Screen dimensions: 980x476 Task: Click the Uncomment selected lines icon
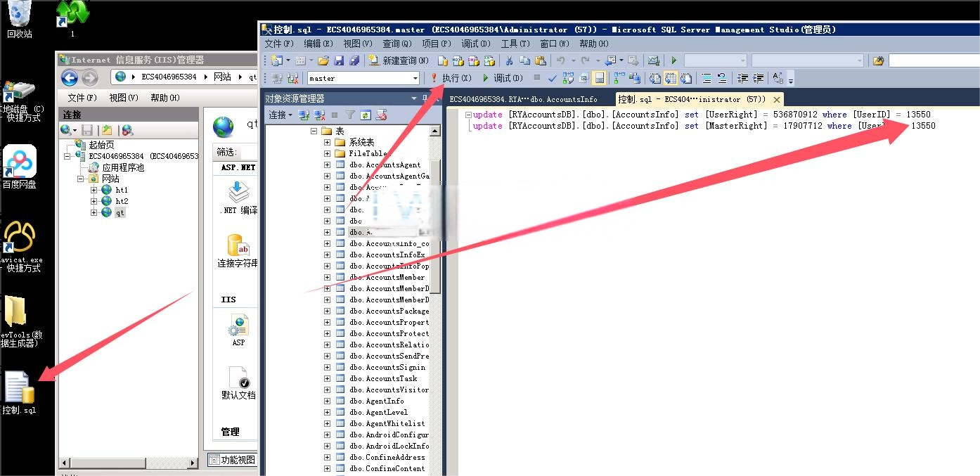point(721,78)
